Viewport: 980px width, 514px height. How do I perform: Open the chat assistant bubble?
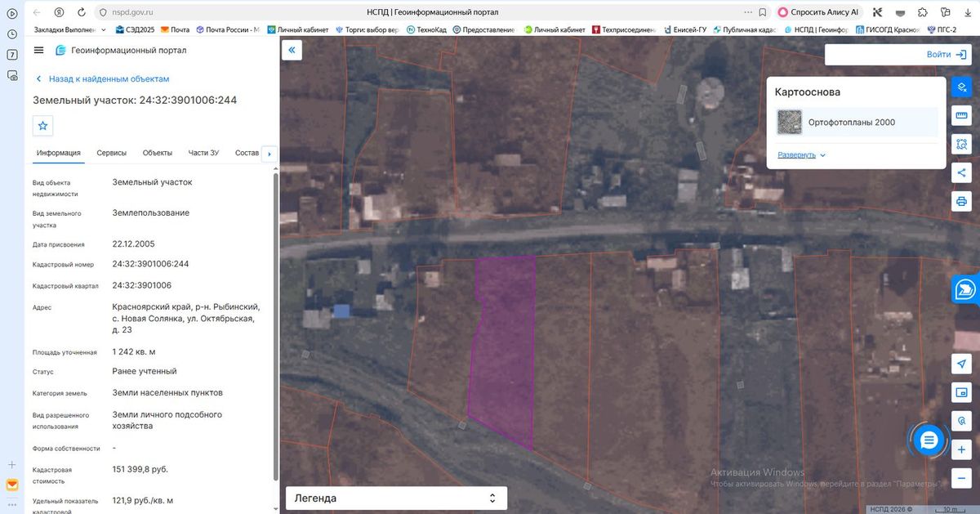pos(928,440)
